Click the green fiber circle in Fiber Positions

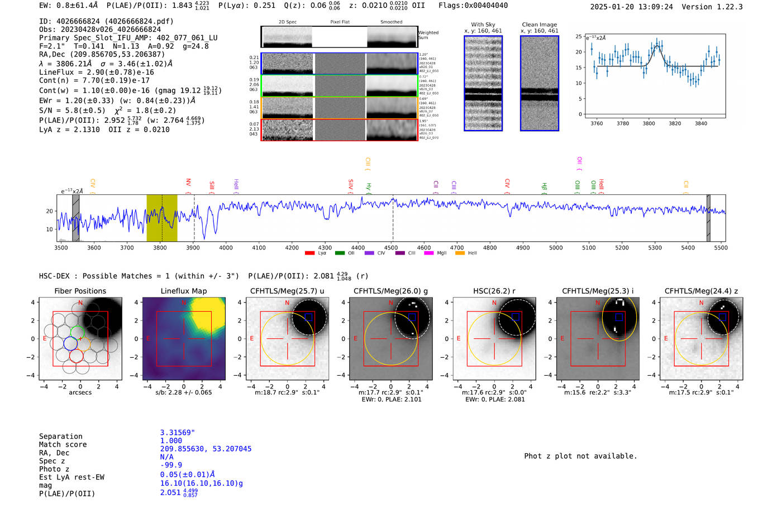[x=77, y=332]
